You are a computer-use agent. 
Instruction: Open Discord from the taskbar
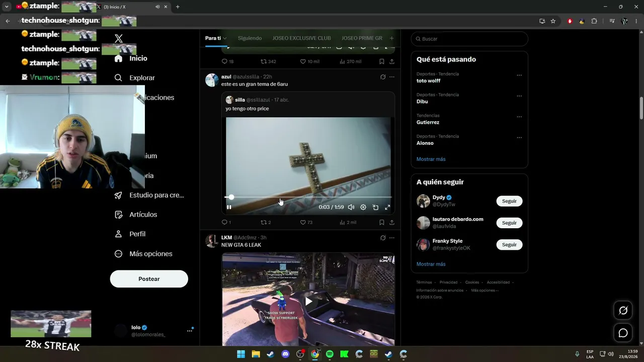pyautogui.click(x=285, y=354)
